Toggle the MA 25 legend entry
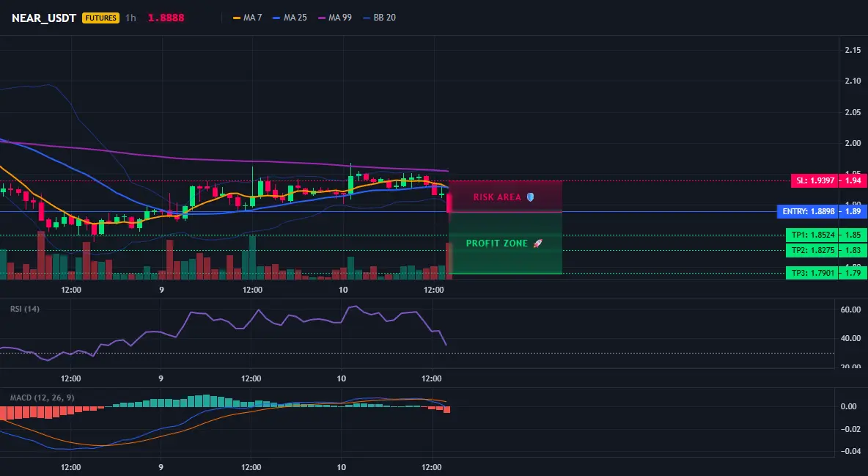868x476 pixels. [290, 18]
